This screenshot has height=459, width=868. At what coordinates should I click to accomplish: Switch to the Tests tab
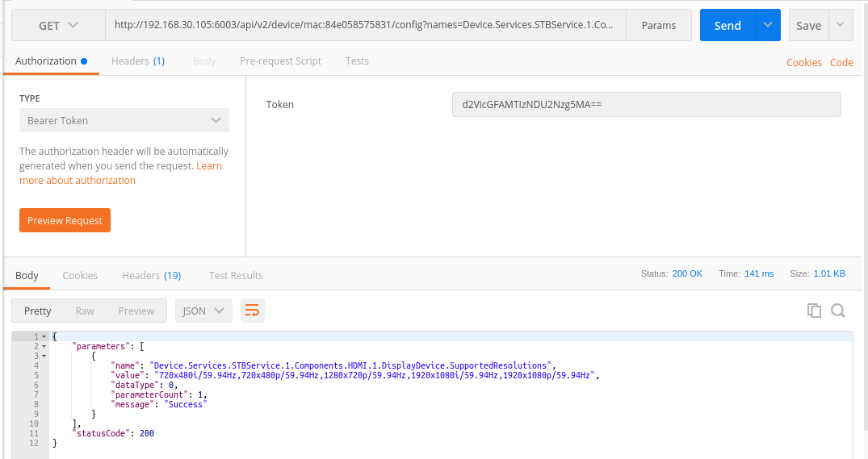[x=357, y=61]
